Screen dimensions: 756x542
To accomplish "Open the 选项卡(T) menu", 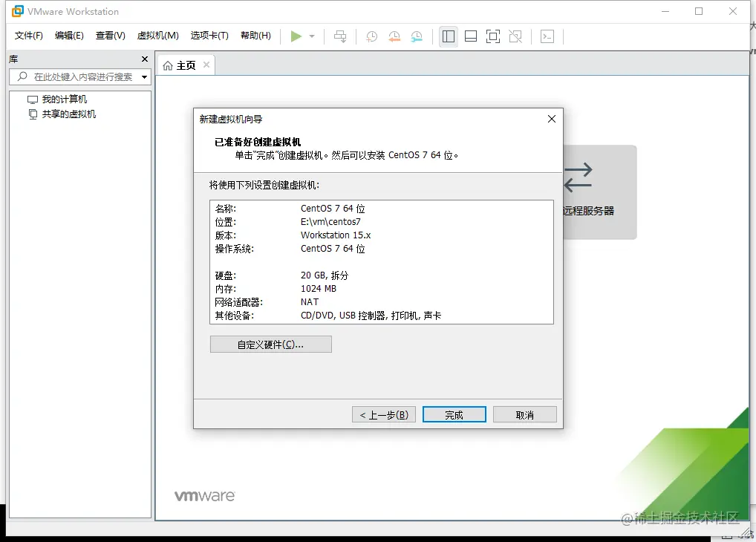I will [x=209, y=36].
